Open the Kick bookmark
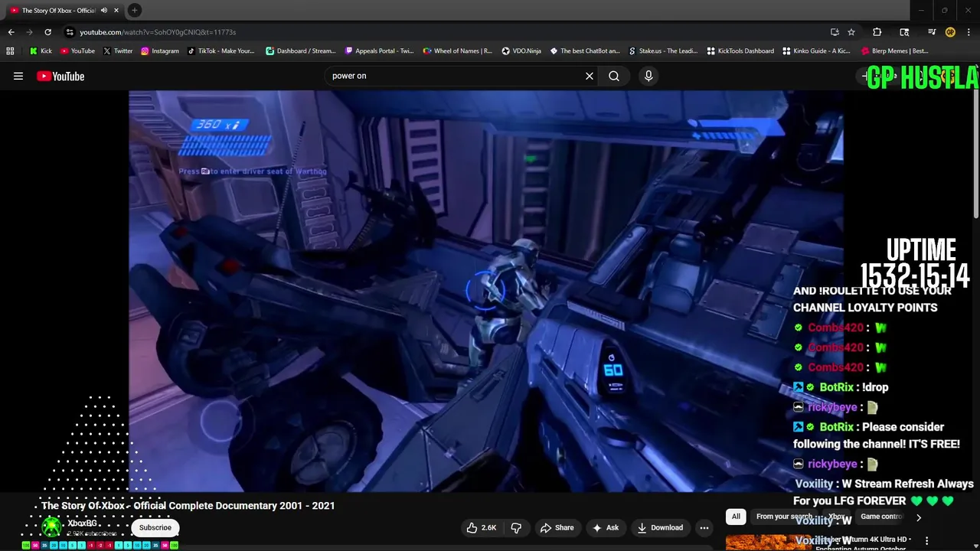980x551 pixels. tap(41, 51)
